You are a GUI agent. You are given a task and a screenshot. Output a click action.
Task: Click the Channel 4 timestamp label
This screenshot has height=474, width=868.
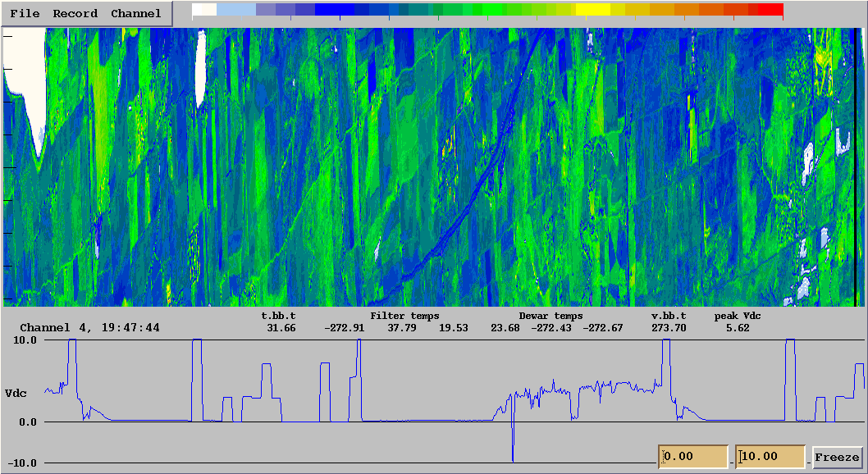click(89, 327)
